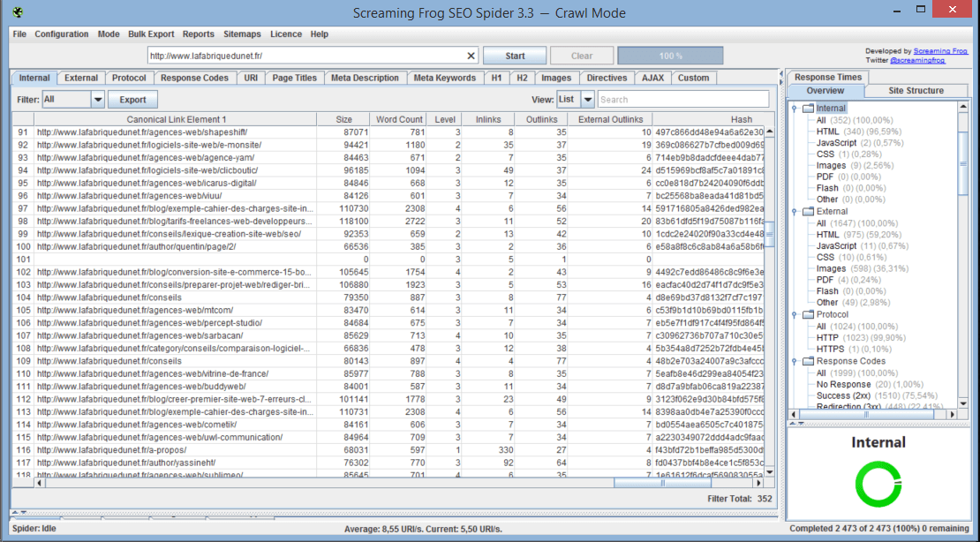
Task: Switch to the Response Codes tab
Action: (194, 78)
